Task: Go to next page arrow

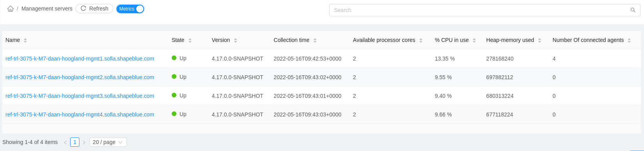Action: tap(84, 142)
